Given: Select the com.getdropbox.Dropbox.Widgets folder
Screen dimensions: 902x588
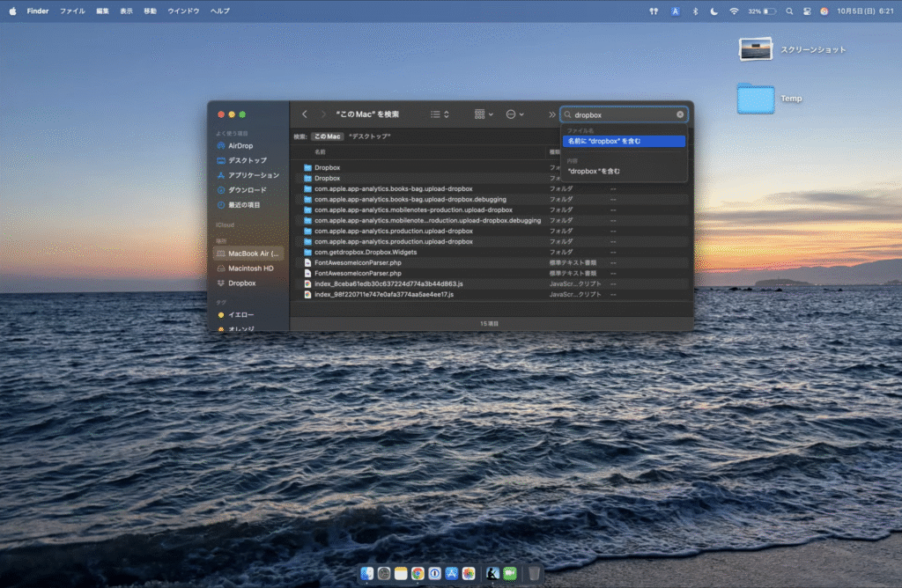Looking at the screenshot, I should click(366, 252).
